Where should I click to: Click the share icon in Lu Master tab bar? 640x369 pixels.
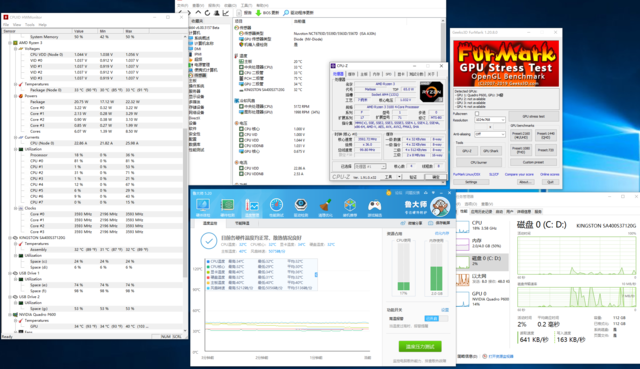[x=403, y=223]
